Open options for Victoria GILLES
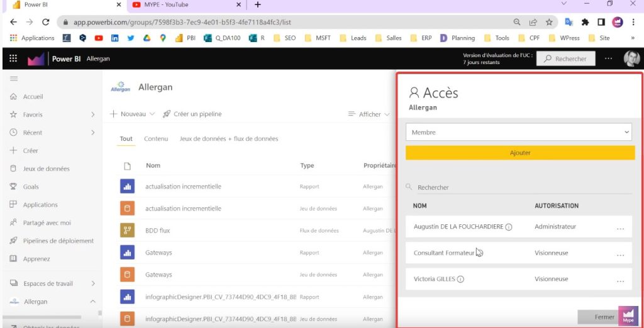 (x=621, y=282)
